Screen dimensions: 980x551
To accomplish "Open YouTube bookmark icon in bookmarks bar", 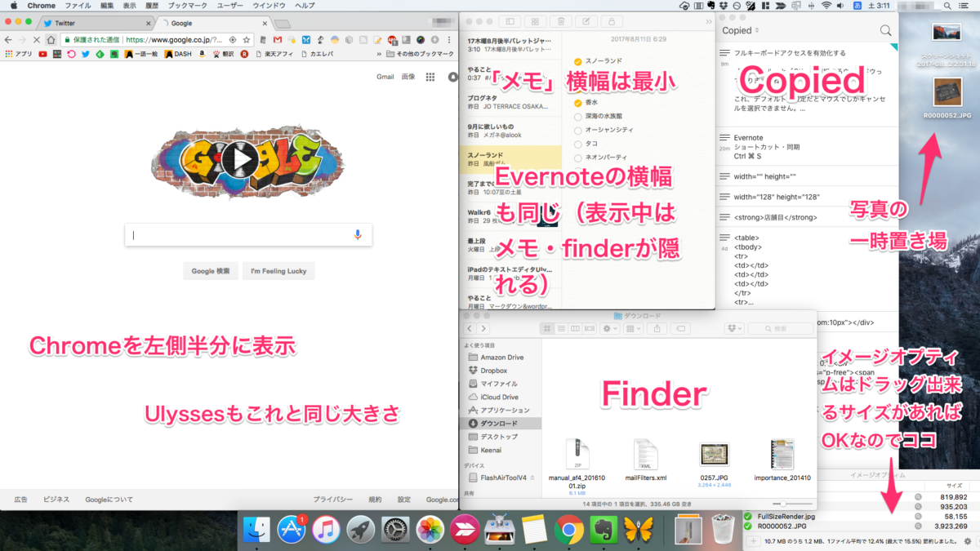I will 42,54.
